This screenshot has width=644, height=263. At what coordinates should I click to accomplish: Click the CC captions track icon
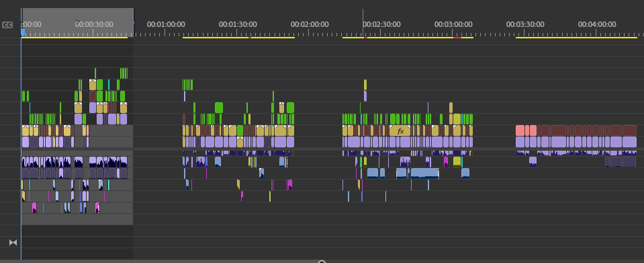[7, 25]
